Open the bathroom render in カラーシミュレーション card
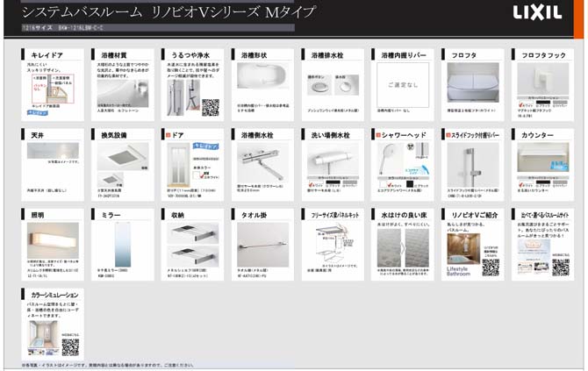 (44, 334)
